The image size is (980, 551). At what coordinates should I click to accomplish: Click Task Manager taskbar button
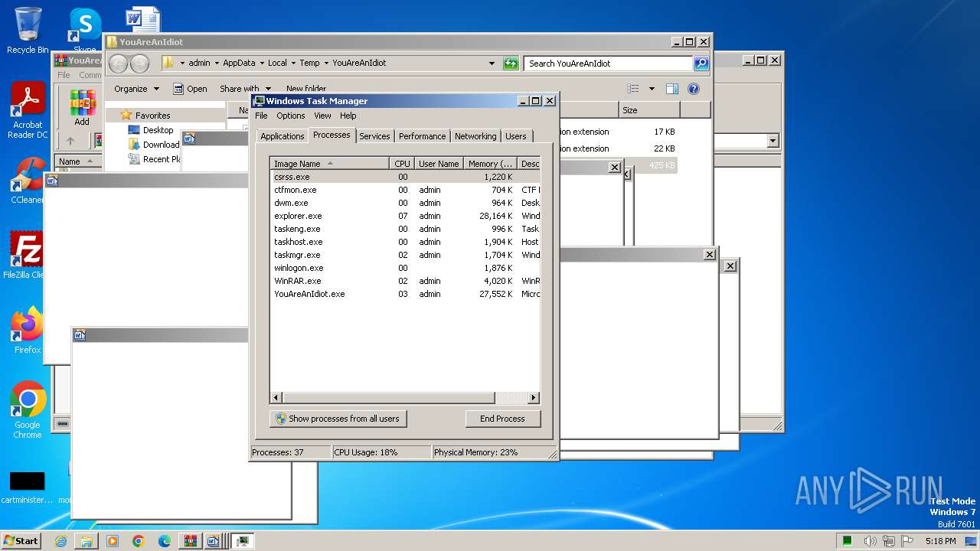[243, 541]
